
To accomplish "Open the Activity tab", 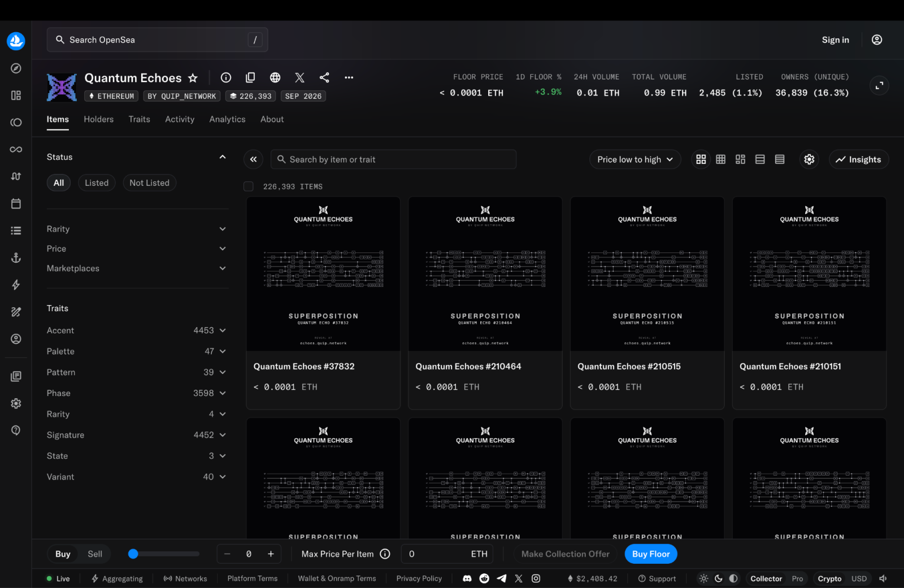I will tap(180, 119).
